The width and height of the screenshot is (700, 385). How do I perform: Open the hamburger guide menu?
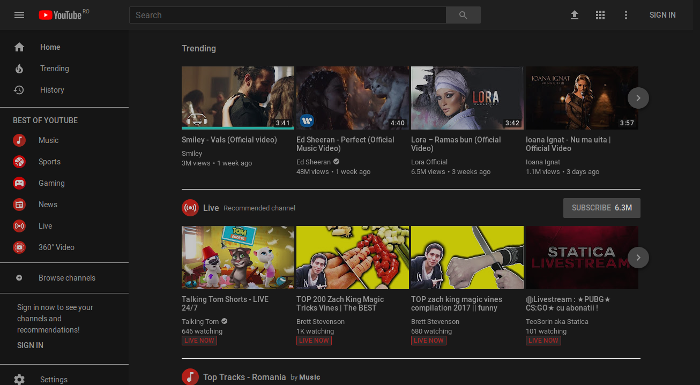pyautogui.click(x=19, y=15)
